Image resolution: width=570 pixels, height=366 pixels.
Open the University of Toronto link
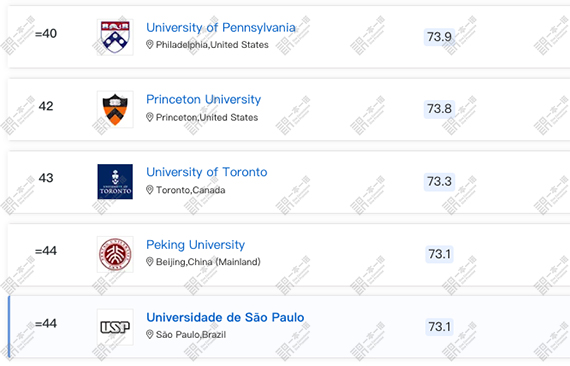pyautogui.click(x=206, y=172)
